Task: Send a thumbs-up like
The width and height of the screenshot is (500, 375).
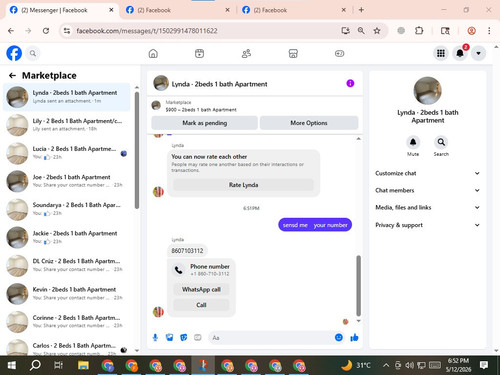Action: point(354,338)
